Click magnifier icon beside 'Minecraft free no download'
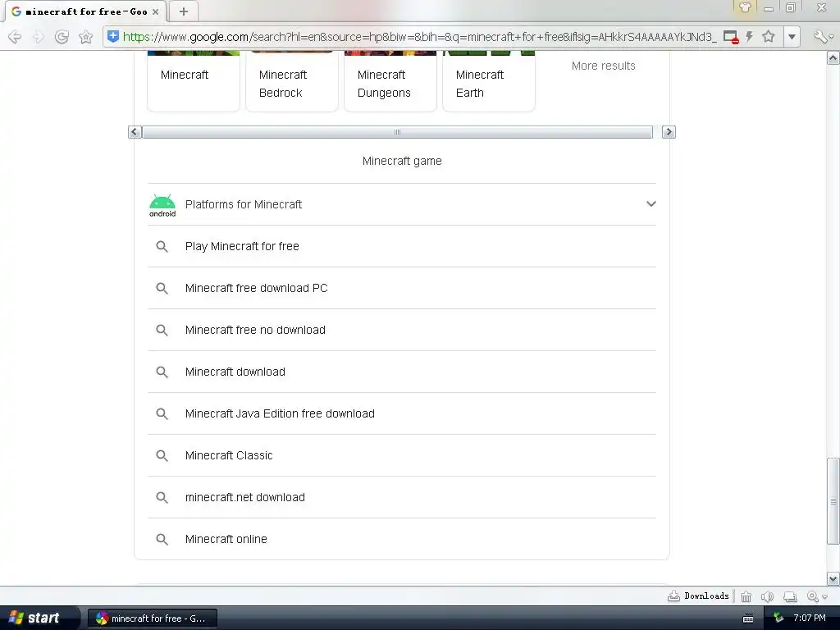This screenshot has width=840, height=630. tap(162, 330)
